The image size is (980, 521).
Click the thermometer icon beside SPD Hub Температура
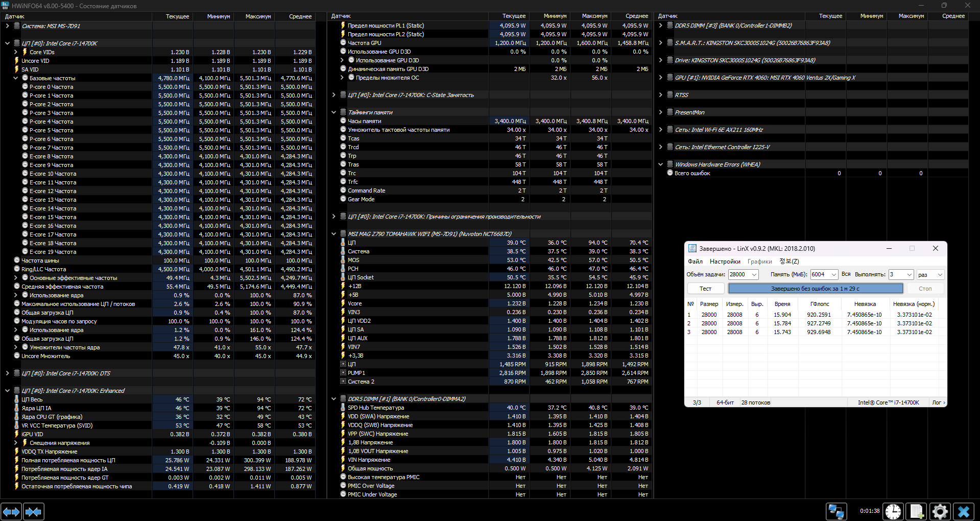(343, 408)
